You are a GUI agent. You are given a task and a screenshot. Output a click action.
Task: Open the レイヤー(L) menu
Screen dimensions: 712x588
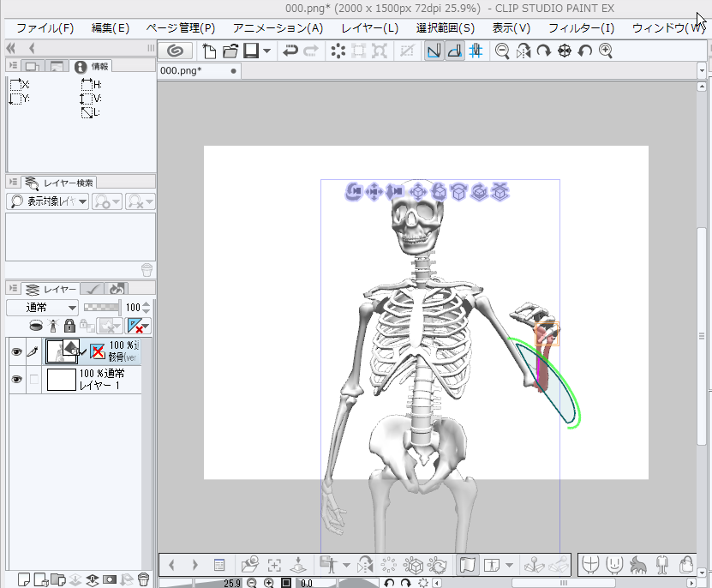click(x=369, y=28)
